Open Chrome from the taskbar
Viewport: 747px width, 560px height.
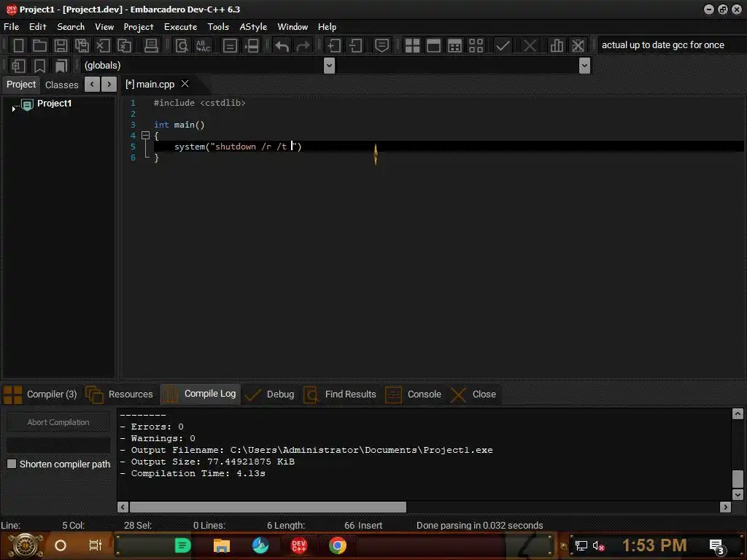coord(338,545)
